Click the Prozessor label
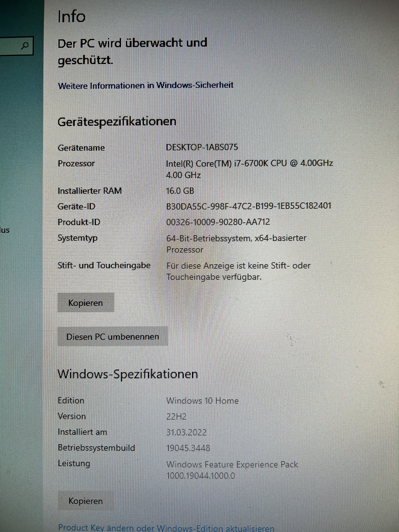Screen dimensions: 399x532 click(77, 163)
